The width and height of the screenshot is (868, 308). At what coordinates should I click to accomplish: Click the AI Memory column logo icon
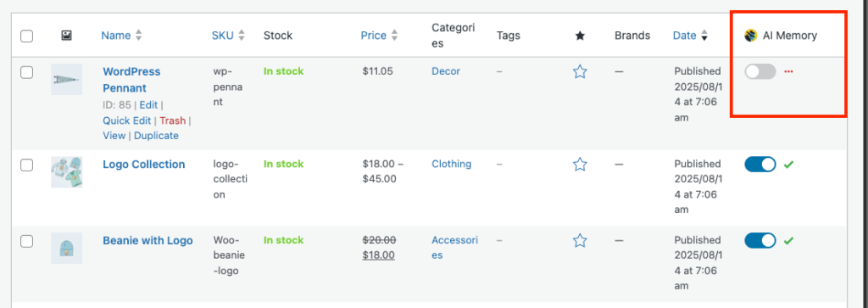tap(751, 36)
